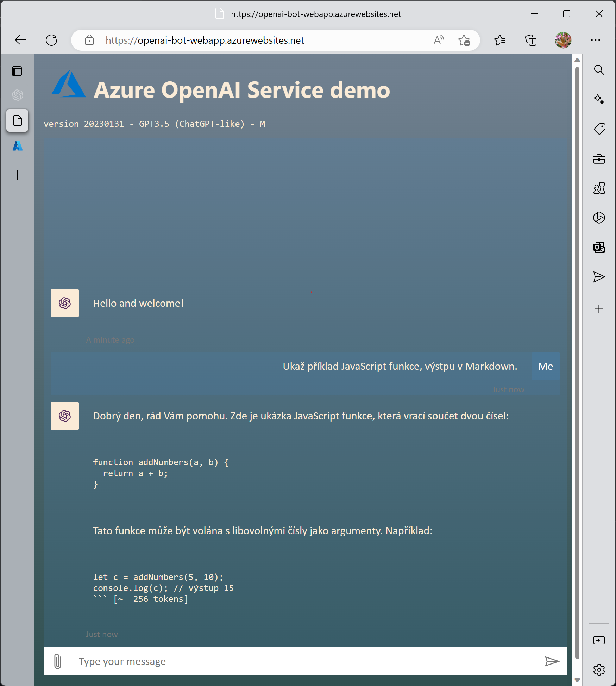Screen dimensions: 616x686
Task: Switch to the Azure vertical tab
Action: pyautogui.click(x=17, y=146)
